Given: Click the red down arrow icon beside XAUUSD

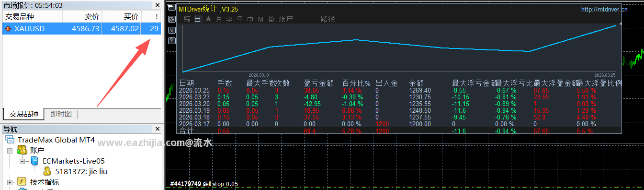Looking at the screenshot, I should (x=8, y=29).
